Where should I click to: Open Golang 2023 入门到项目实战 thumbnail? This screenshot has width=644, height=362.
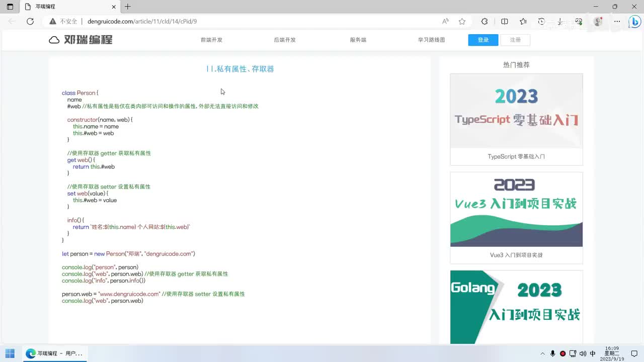[516, 307]
